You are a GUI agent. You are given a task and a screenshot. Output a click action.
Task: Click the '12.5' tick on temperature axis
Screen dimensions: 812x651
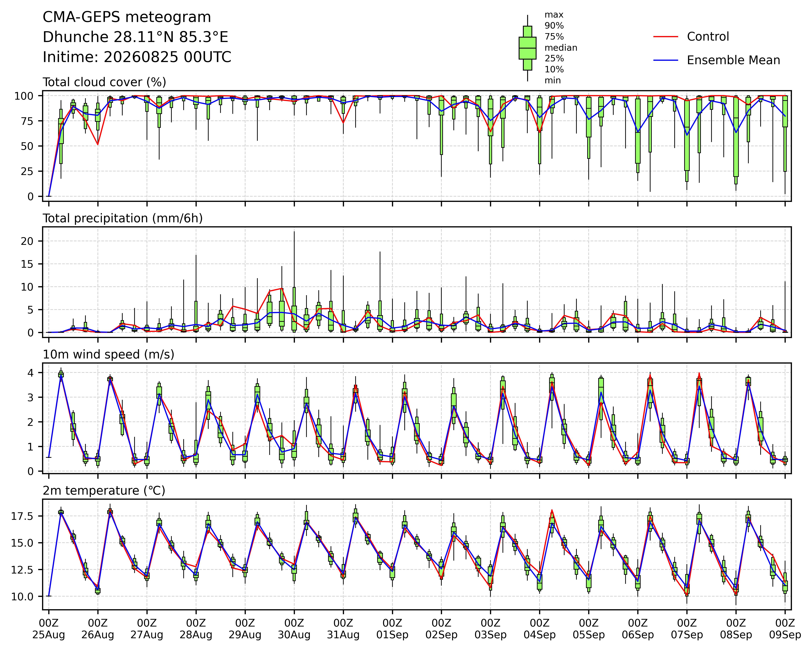point(22,570)
